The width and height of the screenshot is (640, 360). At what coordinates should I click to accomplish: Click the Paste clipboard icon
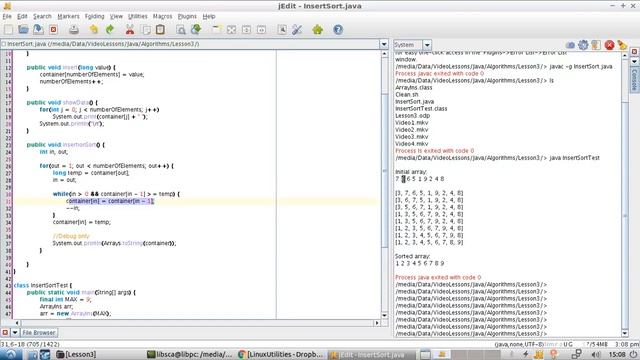(160, 29)
